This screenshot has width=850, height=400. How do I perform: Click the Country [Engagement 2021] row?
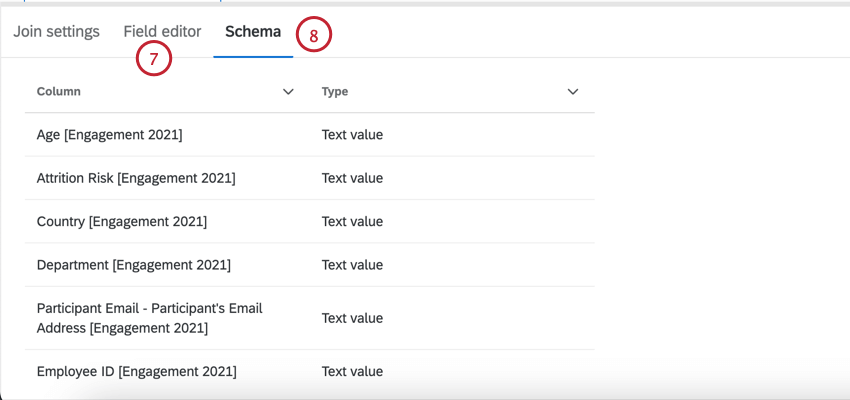pos(122,221)
